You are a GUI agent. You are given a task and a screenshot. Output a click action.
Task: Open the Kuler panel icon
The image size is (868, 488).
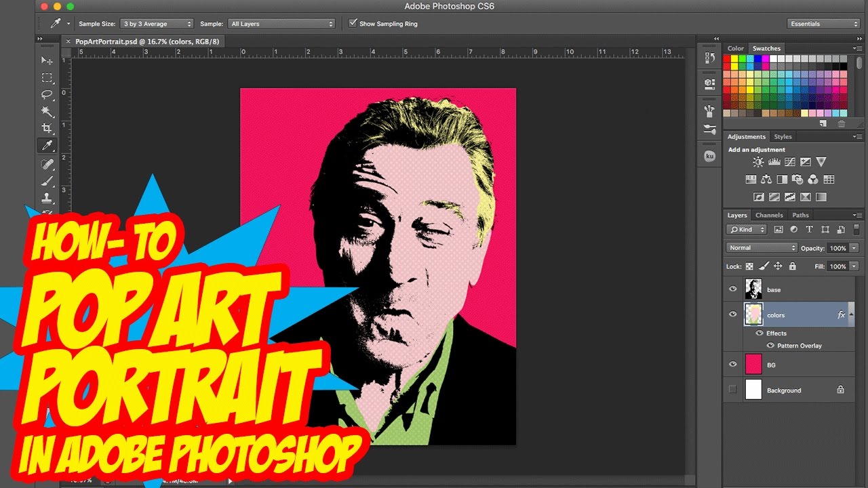point(710,156)
